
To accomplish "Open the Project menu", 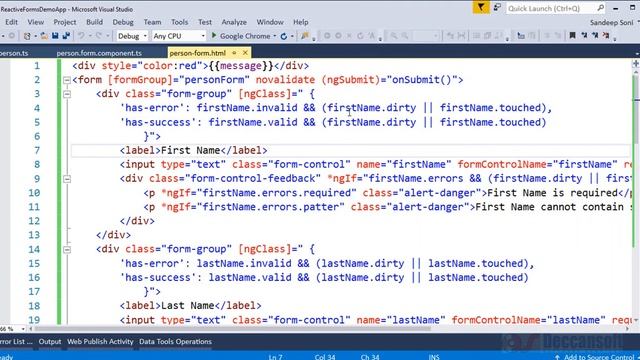I will click(x=65, y=22).
